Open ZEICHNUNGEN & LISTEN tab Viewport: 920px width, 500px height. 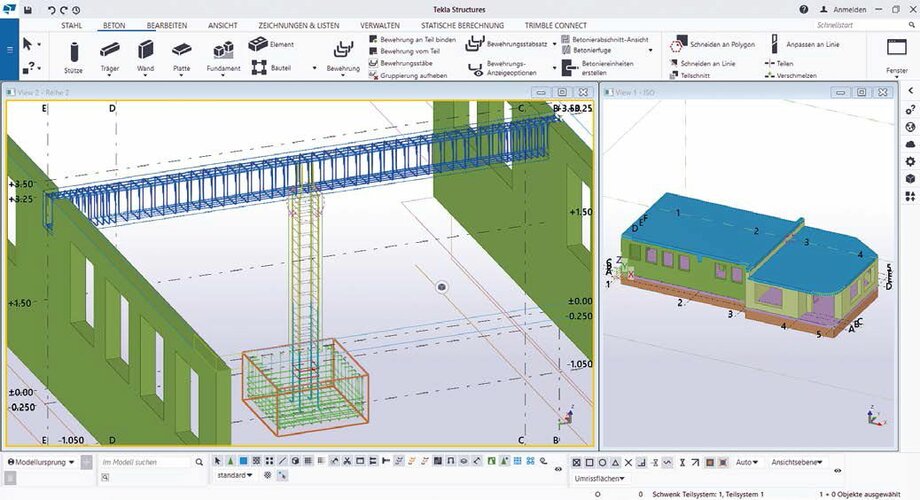pos(299,25)
